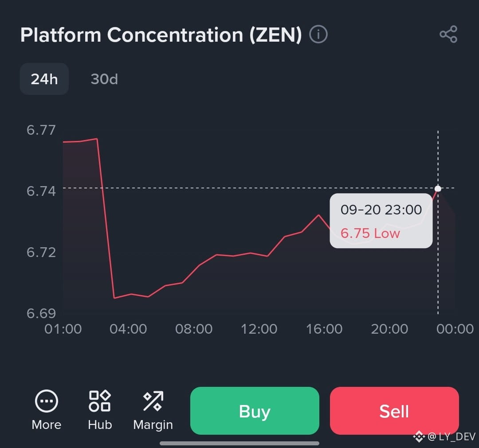Viewport: 479px width, 448px height.
Task: Tap the bottom home indicator bar
Action: (x=239, y=443)
